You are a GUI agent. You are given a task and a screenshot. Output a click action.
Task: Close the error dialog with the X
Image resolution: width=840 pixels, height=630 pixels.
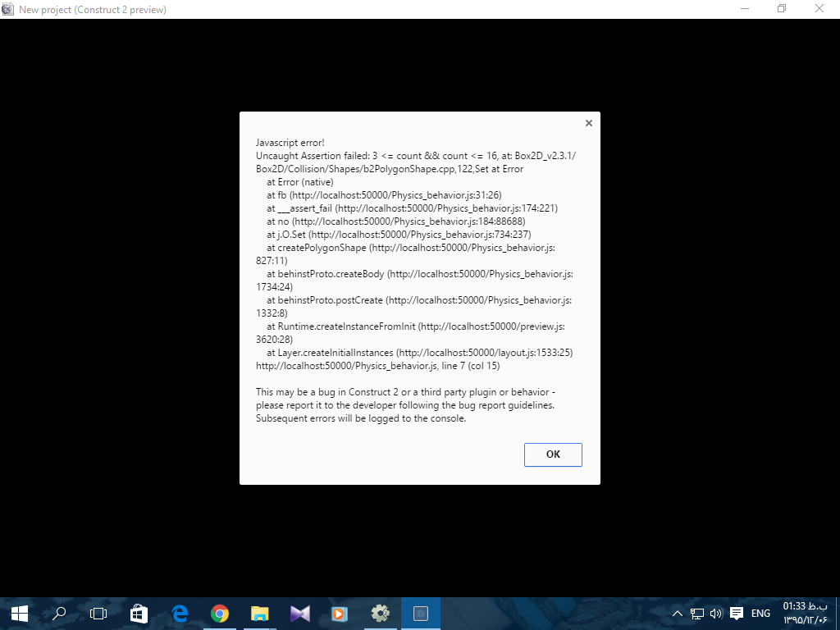pos(589,123)
